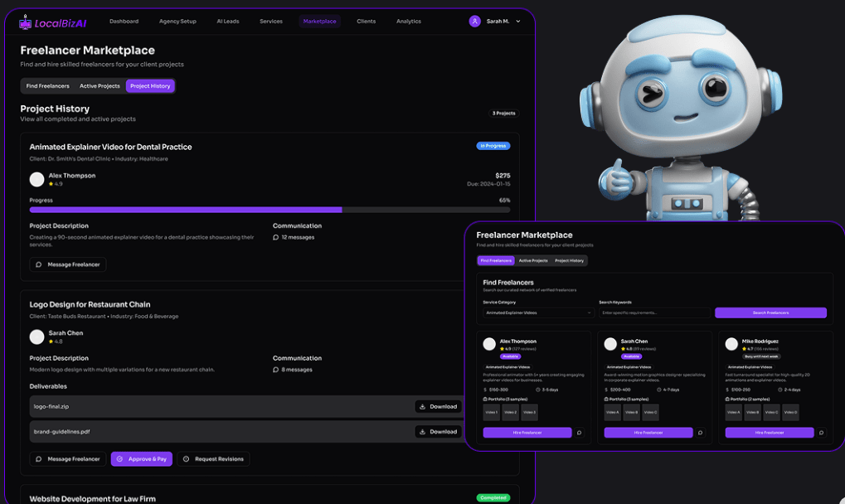The width and height of the screenshot is (845, 504).
Task: Go to AI Leads in navigation
Action: [x=228, y=22]
